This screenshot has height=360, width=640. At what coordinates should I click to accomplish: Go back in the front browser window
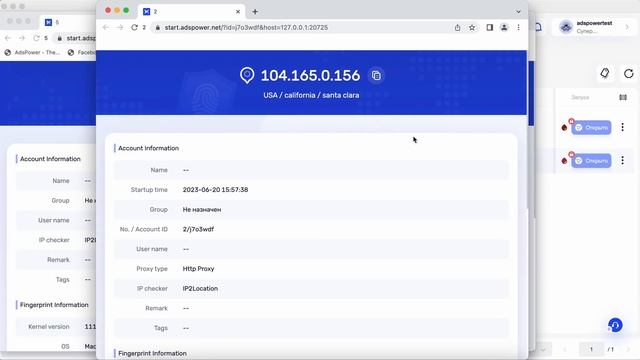coord(106,27)
